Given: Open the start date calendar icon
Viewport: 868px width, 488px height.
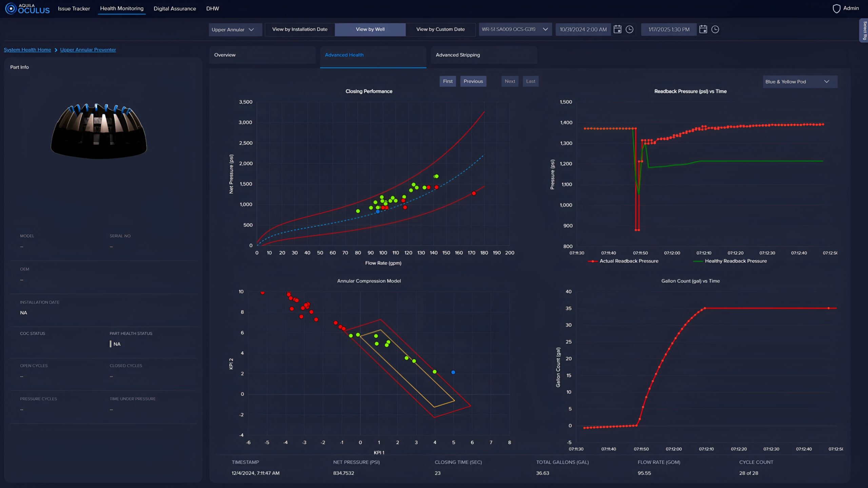Looking at the screenshot, I should click(617, 29).
